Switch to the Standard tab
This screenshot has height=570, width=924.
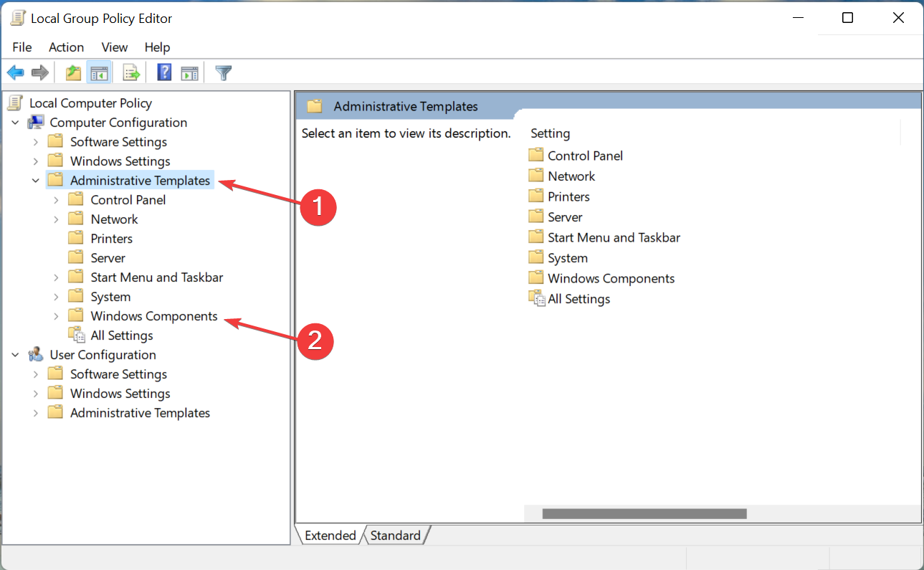(x=396, y=536)
